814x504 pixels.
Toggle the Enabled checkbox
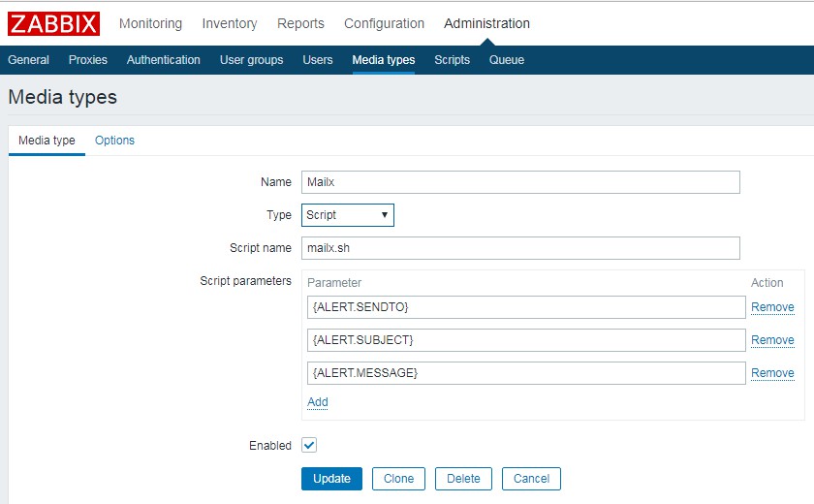(x=309, y=445)
